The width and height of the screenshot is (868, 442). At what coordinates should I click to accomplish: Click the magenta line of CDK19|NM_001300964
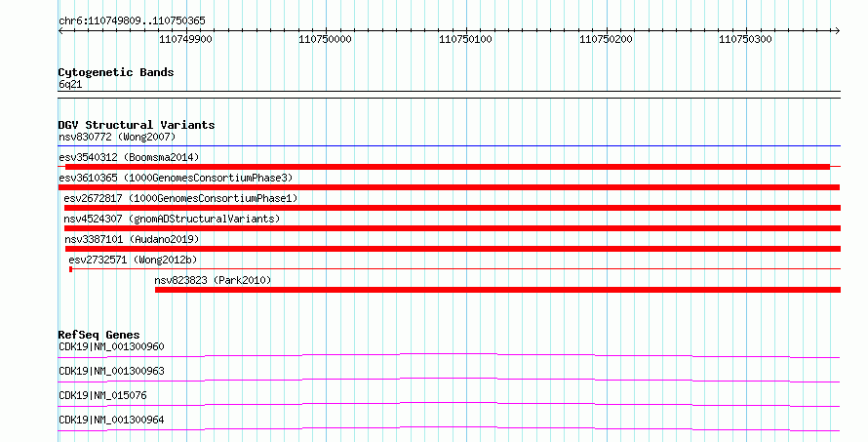(x=449, y=428)
